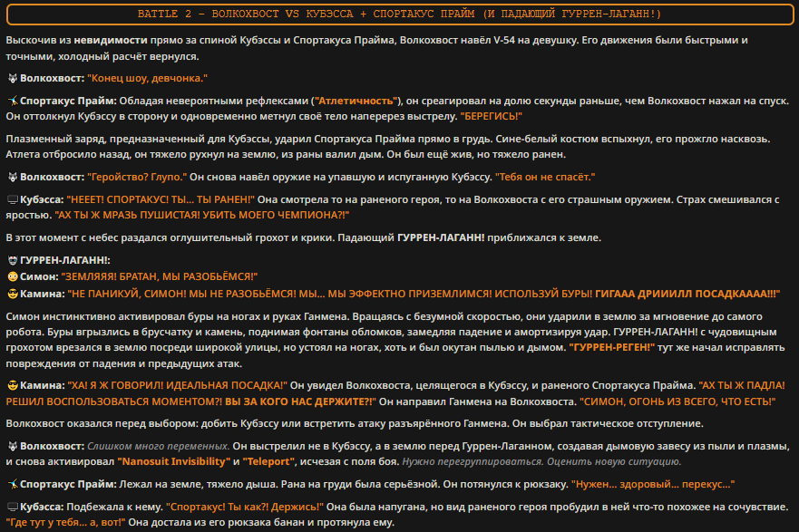Click Камина's sunglasses emoji before "ХА! Я Ж ГОВОРИЛ!"
Viewport: 799px width, 532px height.
[x=13, y=385]
